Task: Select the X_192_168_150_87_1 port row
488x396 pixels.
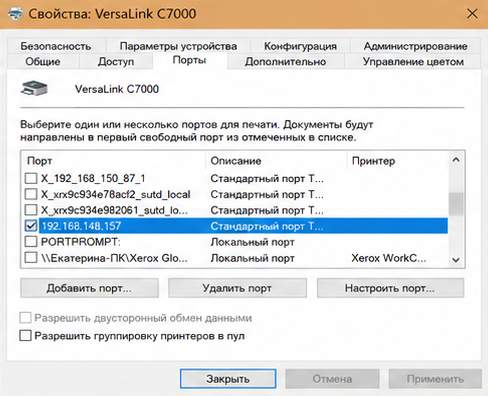Action: [235, 178]
